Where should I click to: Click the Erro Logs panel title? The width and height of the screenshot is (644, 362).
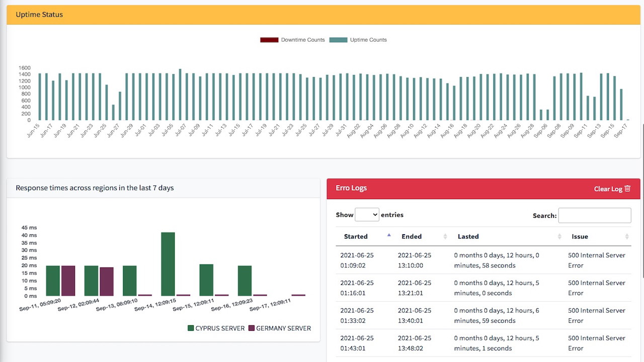click(x=351, y=188)
